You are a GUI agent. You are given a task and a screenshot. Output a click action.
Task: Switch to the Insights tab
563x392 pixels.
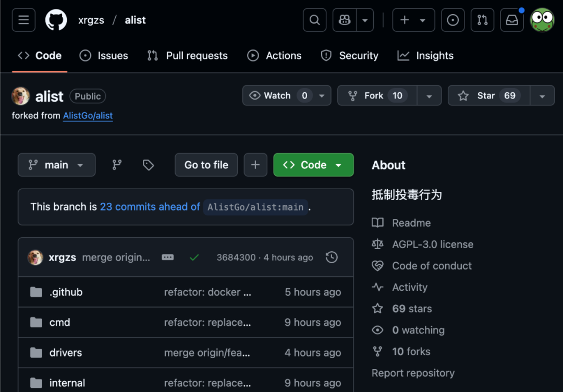(x=425, y=56)
